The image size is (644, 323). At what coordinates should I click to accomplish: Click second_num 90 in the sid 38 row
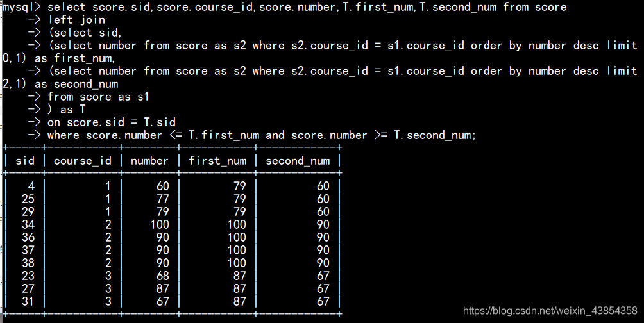tap(323, 263)
